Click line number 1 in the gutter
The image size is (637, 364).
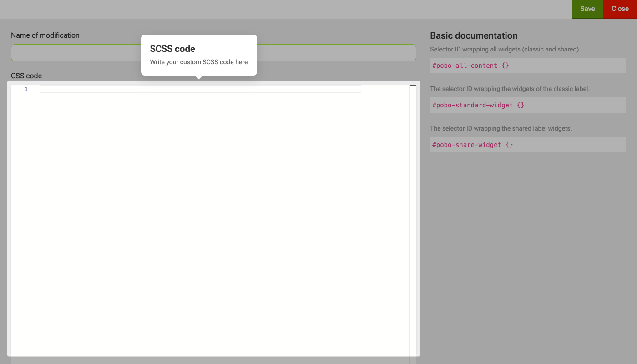[x=26, y=89]
